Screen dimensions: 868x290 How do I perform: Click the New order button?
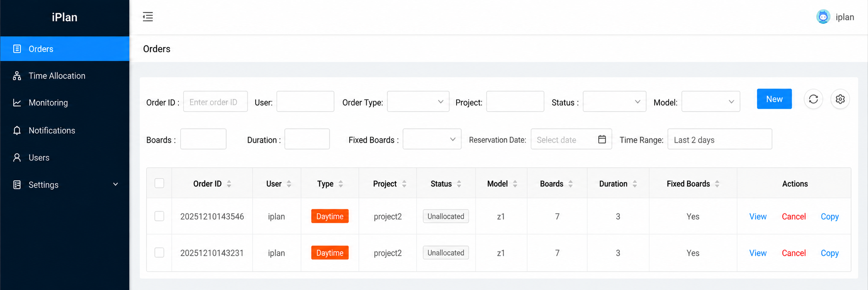click(774, 99)
